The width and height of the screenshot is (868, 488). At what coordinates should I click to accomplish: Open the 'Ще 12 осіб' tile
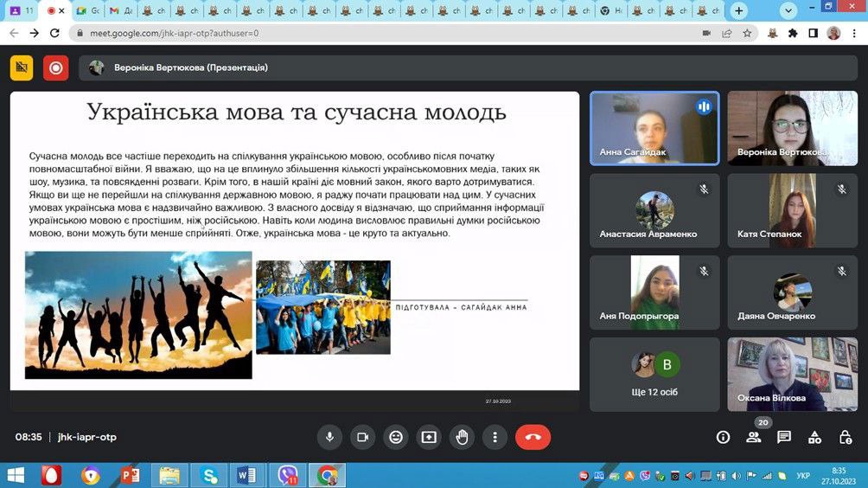coord(654,375)
